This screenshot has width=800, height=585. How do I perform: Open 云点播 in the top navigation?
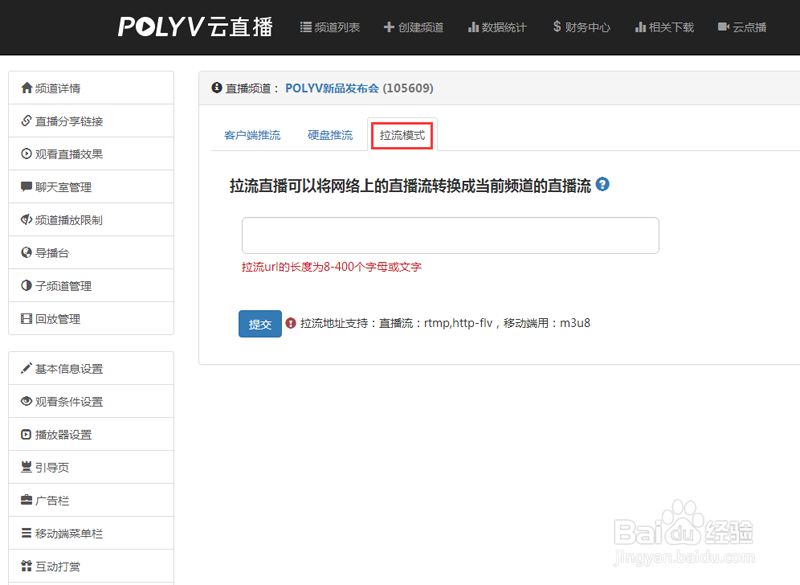click(742, 27)
